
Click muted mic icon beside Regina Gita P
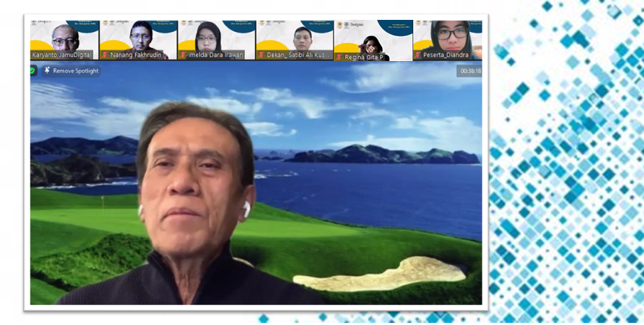point(339,57)
